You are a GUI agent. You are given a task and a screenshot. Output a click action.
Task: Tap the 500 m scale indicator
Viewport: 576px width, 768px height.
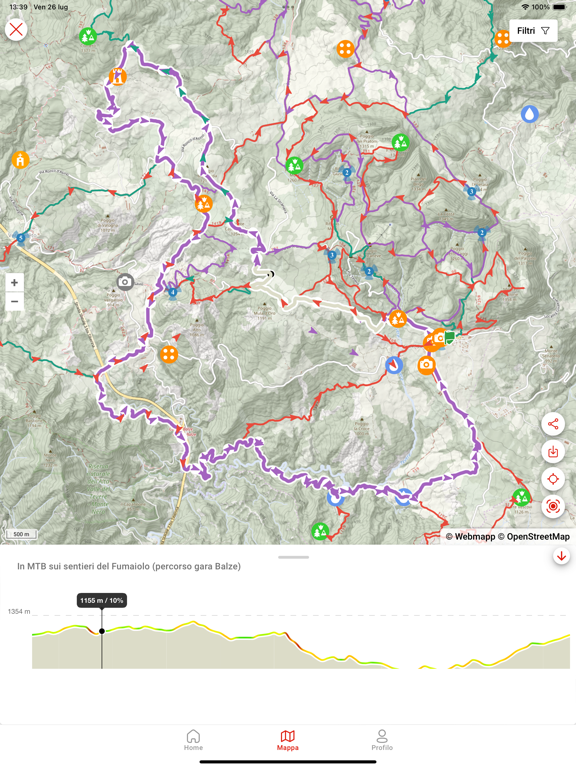(x=21, y=534)
